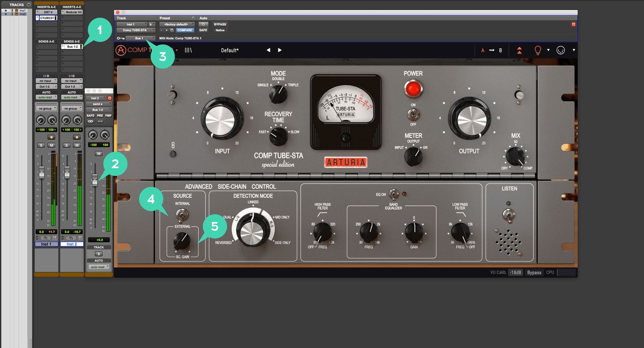Click the Inst 2 volume fader
This screenshot has height=348, width=644.
[67, 172]
